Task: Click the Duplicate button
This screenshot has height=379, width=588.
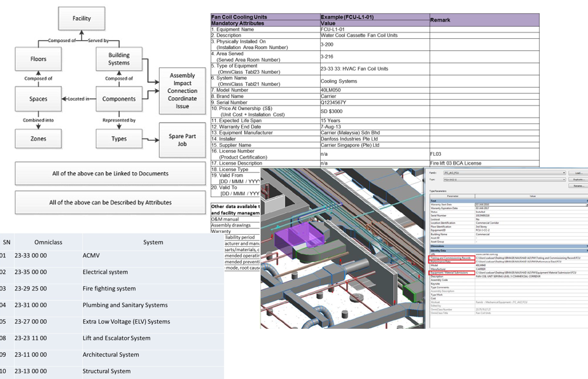Action: click(x=578, y=180)
